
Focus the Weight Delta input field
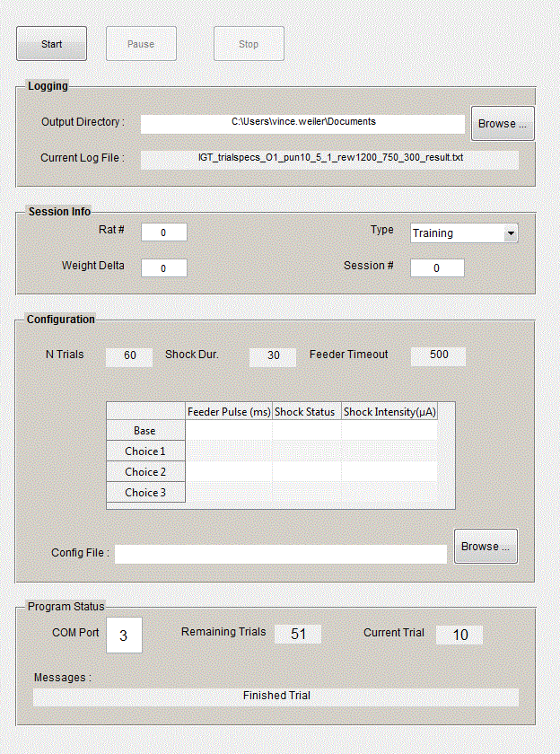point(164,267)
